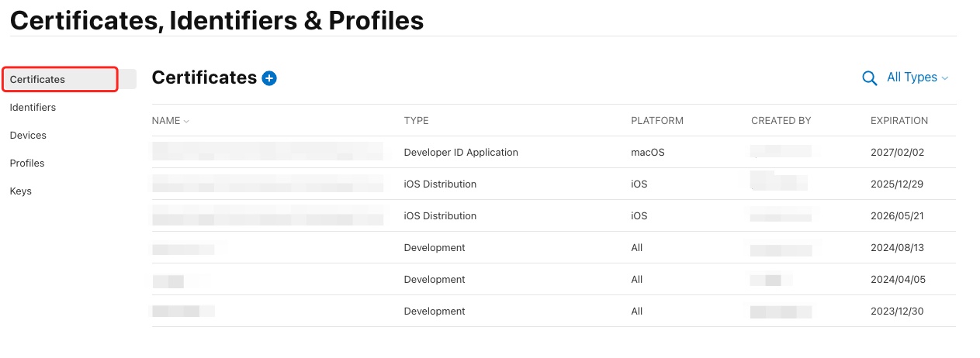Open the All Types filter dropdown

coord(917,77)
